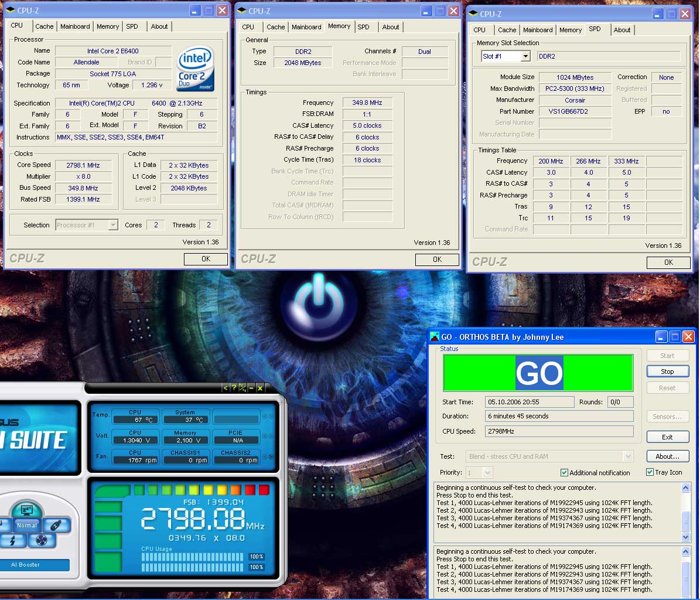Click OK in the CPU-Z Memory-tab window

pyautogui.click(x=437, y=260)
